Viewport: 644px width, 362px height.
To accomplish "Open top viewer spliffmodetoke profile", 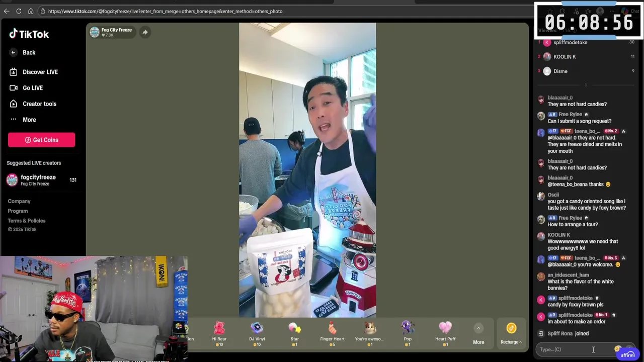I will (x=570, y=42).
